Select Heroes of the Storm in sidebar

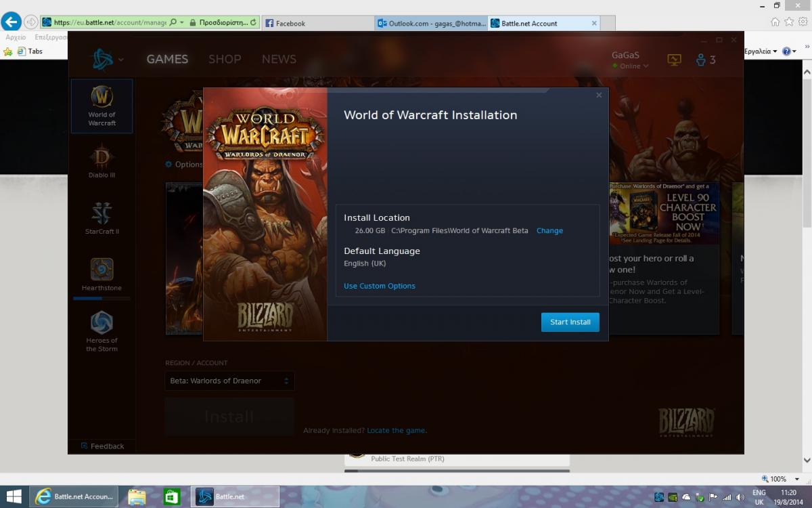point(101,331)
